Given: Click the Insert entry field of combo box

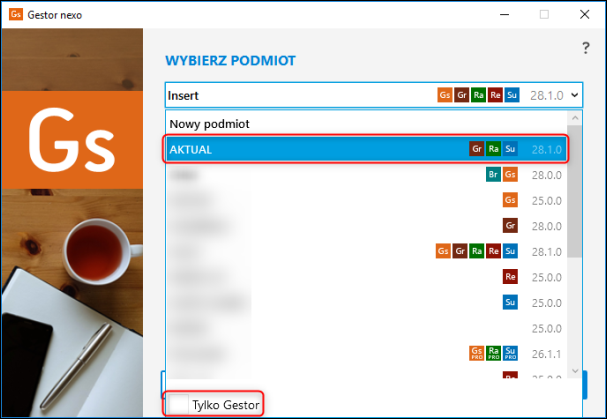Looking at the screenshot, I should click(x=374, y=95).
